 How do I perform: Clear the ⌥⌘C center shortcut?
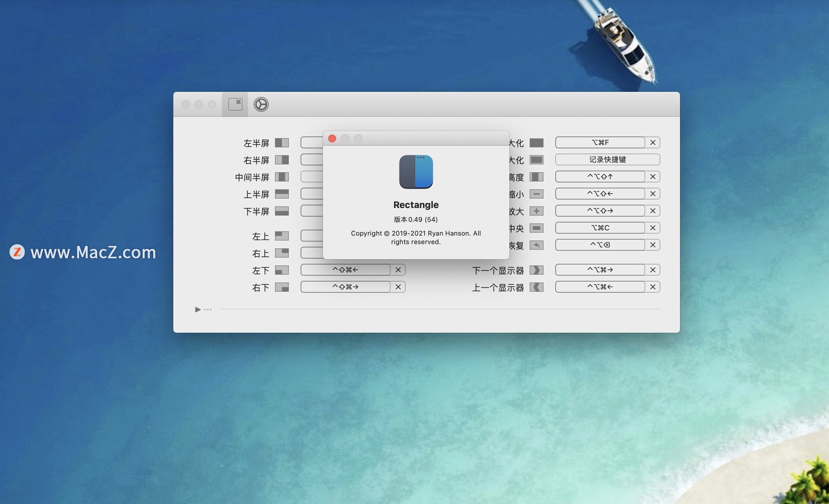[x=652, y=228]
